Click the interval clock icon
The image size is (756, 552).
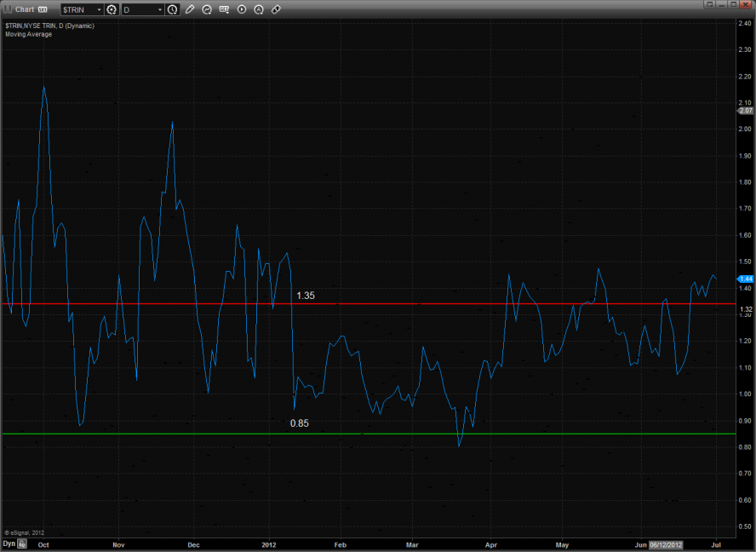173,9
